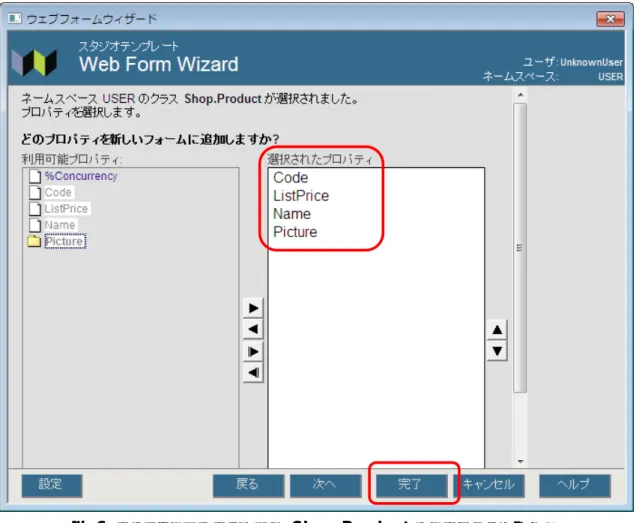Click the move-left single arrow button
Screen dimensions: 636x523
click(x=253, y=329)
